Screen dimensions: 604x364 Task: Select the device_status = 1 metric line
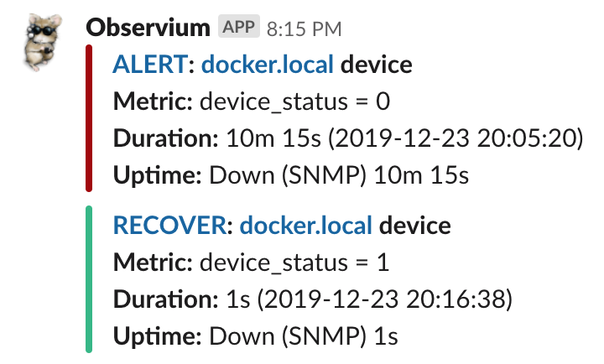[251, 263]
